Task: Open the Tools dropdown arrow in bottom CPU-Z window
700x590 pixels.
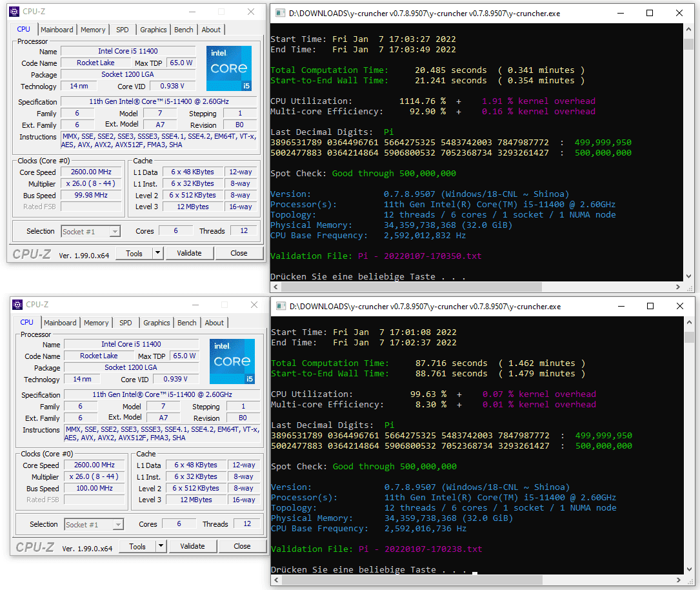Action: (161, 546)
